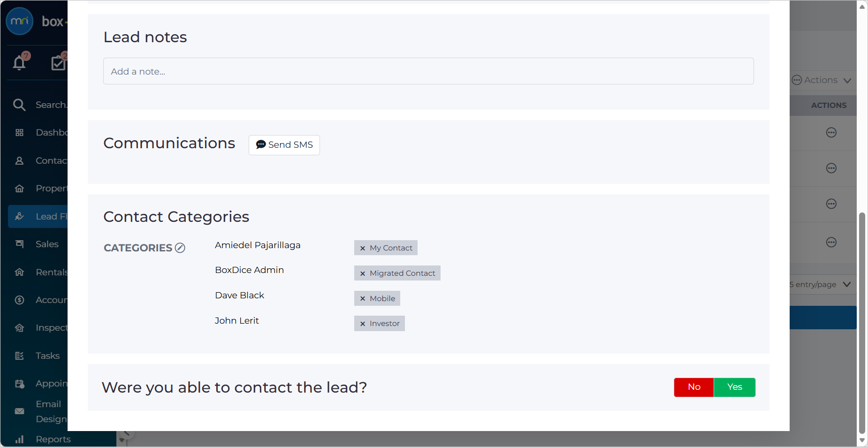868x447 pixels.
Task: Answer Yes to contacting the lead
Action: (735, 387)
